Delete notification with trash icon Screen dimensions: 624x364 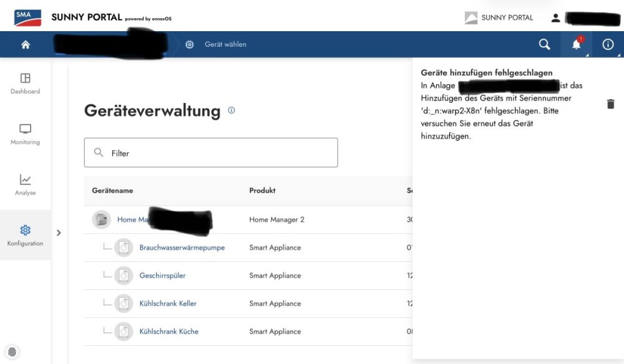[610, 104]
